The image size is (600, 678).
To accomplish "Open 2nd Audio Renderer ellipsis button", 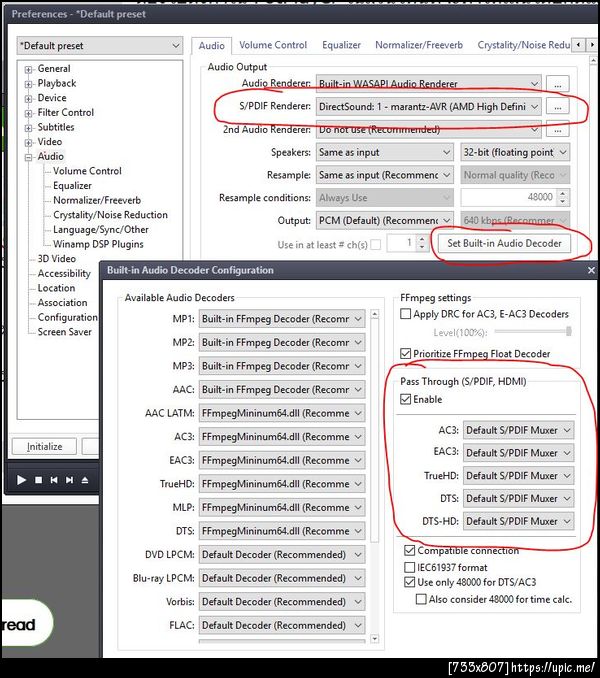I will (558, 129).
